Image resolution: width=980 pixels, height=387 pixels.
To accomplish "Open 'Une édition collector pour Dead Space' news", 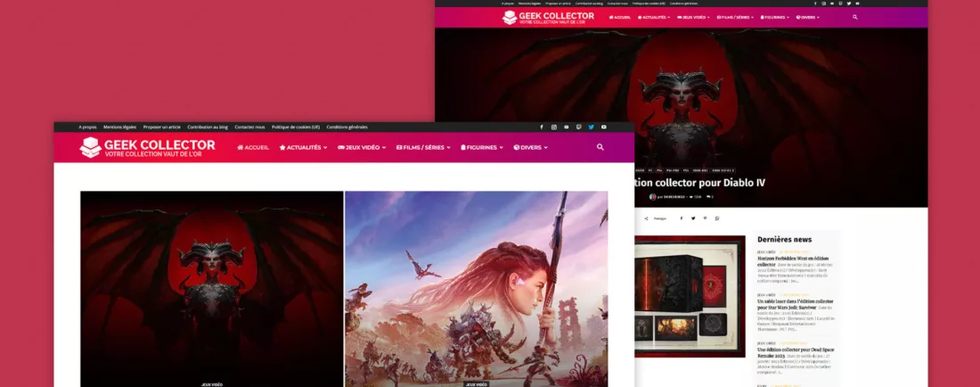I will point(796,352).
